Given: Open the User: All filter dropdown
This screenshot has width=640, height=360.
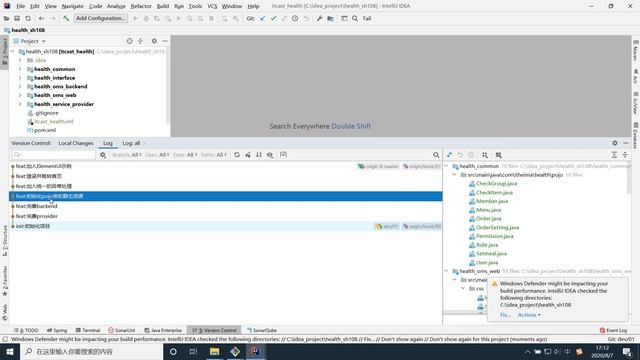Looking at the screenshot, I should coord(157,155).
